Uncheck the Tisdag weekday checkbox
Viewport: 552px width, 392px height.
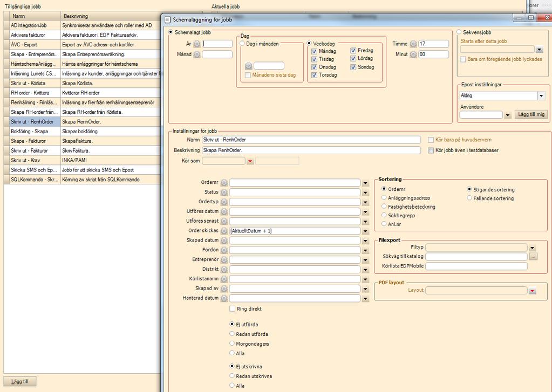[x=315, y=59]
